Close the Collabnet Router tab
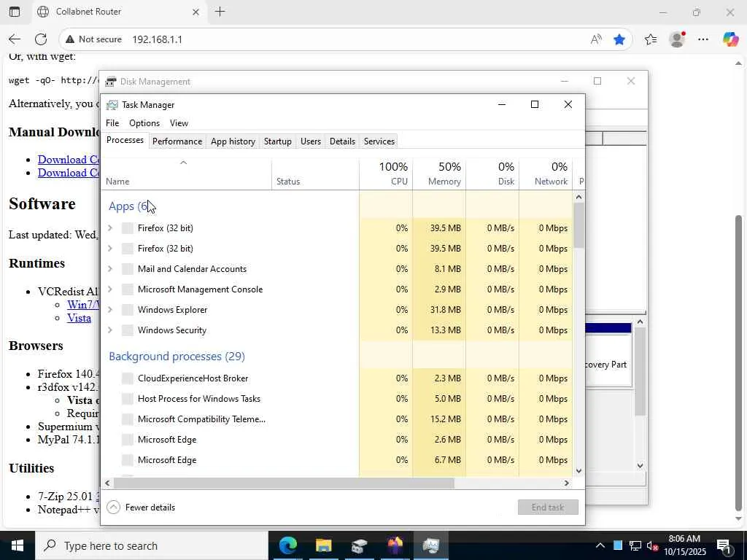Image resolution: width=747 pixels, height=560 pixels. 196,12
